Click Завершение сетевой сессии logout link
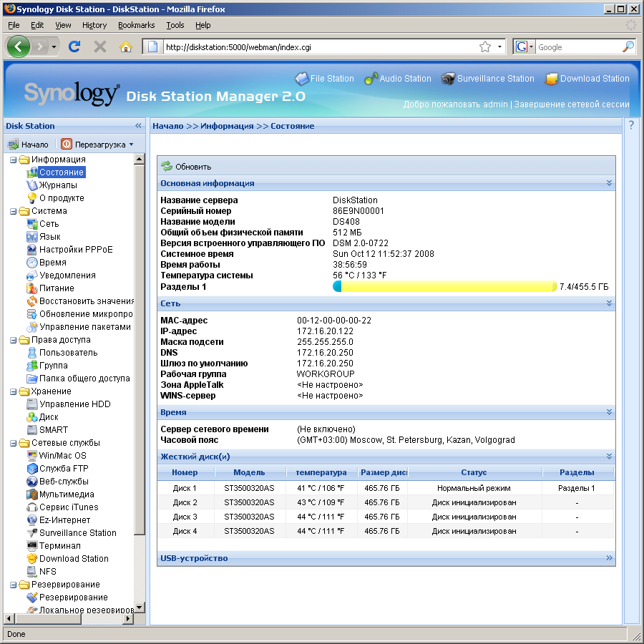644x644 pixels. coord(571,104)
